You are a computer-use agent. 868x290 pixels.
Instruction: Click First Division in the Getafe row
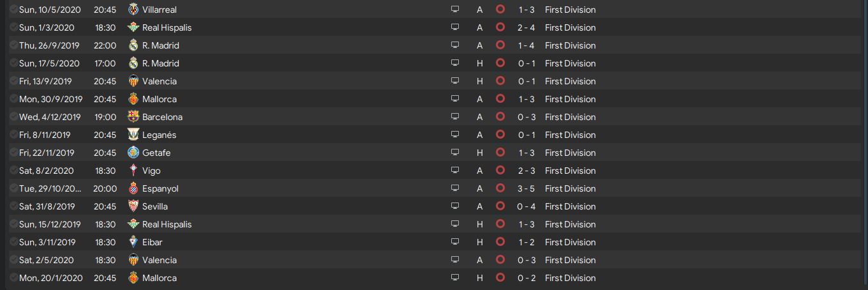pyautogui.click(x=570, y=153)
